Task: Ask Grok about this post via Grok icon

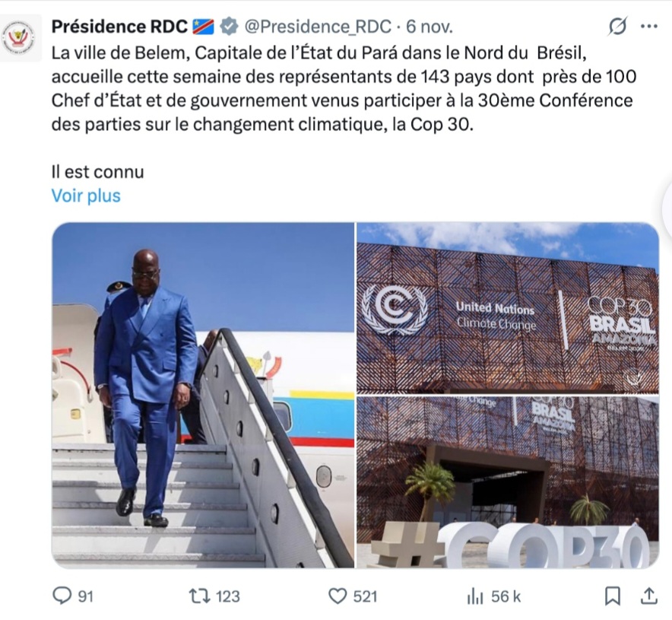Action: click(617, 25)
